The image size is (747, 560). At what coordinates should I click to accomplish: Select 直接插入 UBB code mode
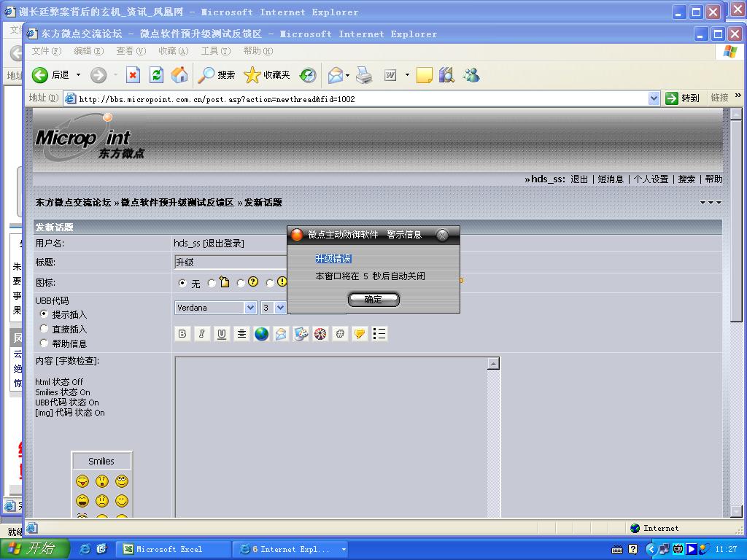pos(44,329)
